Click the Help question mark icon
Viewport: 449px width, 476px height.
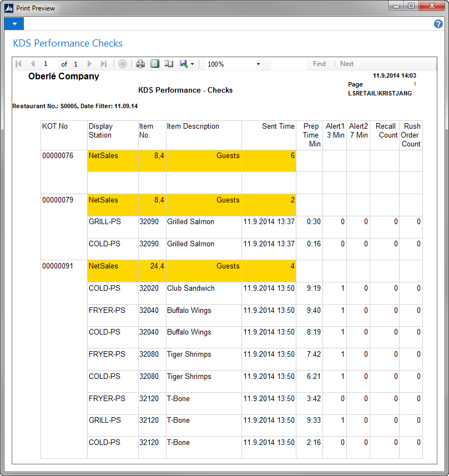[x=438, y=24]
